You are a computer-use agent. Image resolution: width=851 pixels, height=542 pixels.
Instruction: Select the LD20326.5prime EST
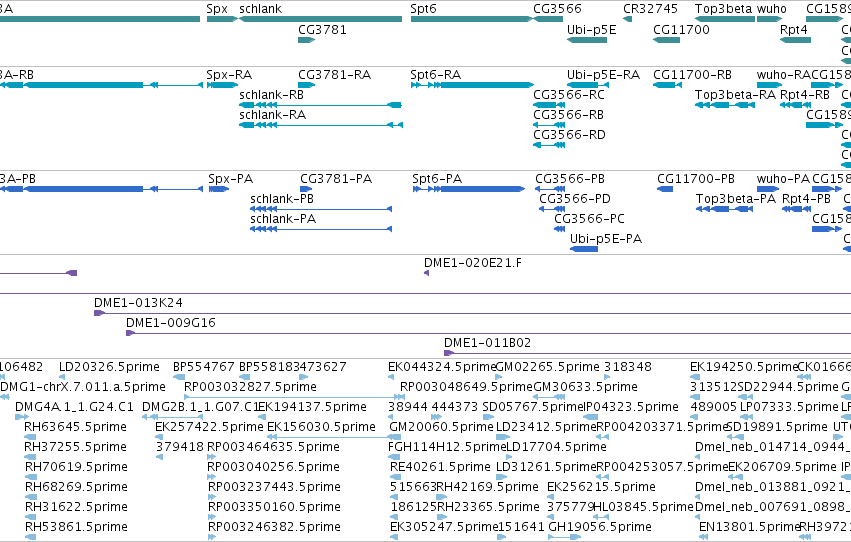point(63,377)
